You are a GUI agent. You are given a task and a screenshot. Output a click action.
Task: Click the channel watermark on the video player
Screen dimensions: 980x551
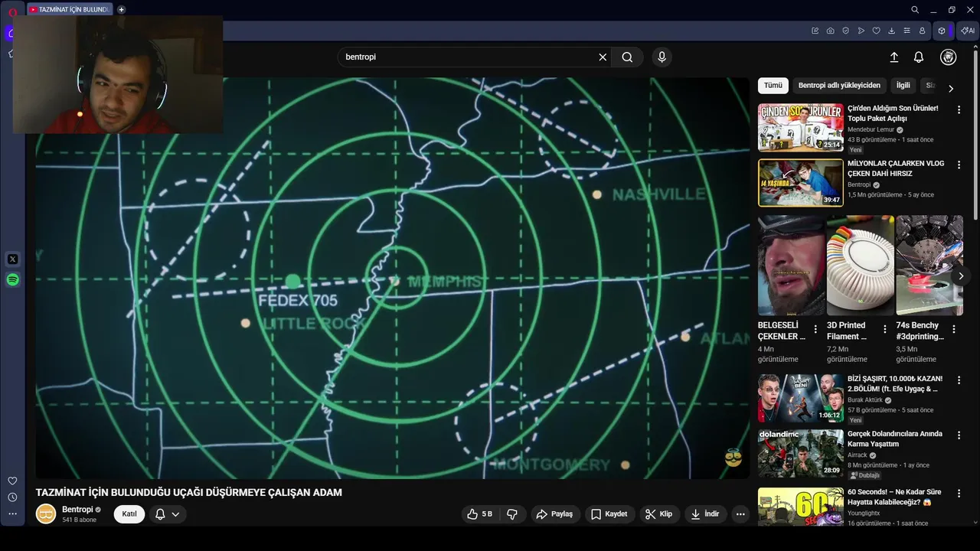pos(733,458)
